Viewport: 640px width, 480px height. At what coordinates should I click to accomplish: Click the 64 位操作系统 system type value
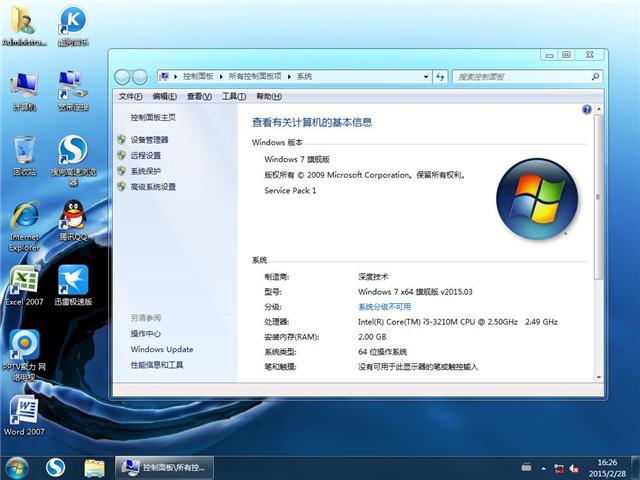pos(382,351)
